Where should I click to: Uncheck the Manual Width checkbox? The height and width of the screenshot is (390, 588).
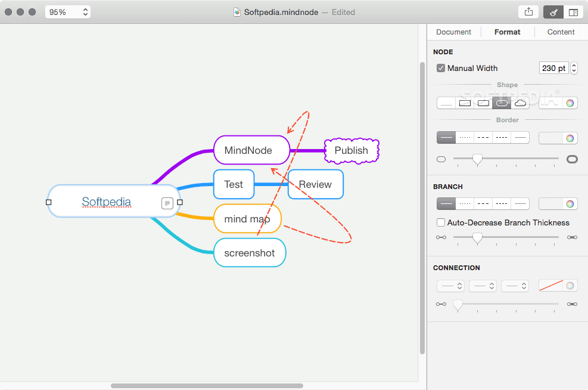[441, 68]
